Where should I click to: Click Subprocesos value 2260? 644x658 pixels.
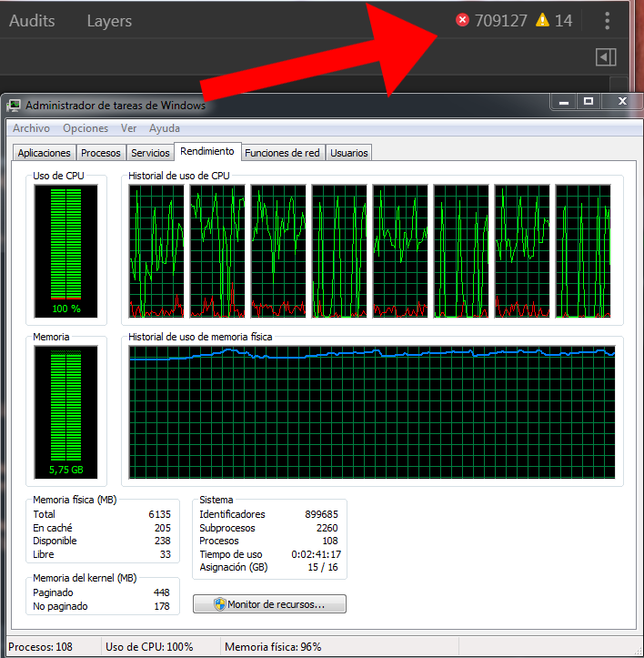click(327, 528)
